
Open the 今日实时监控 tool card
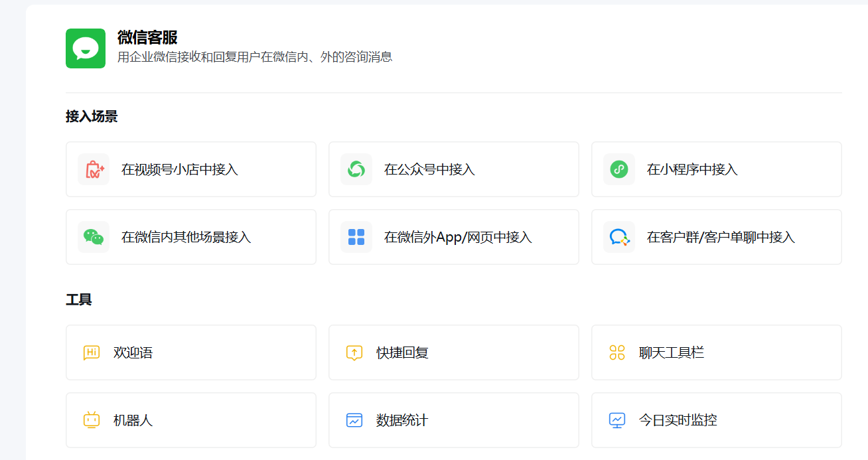point(717,420)
